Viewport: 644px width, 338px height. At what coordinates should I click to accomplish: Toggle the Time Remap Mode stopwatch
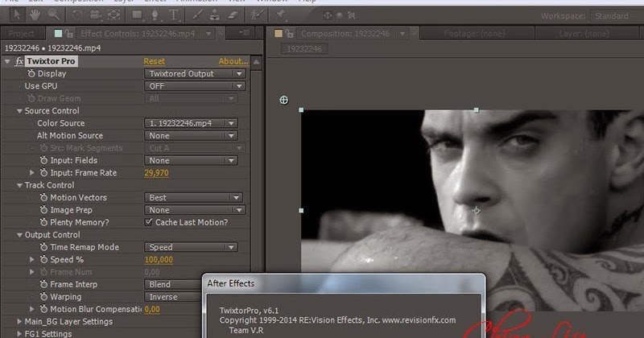(x=44, y=247)
